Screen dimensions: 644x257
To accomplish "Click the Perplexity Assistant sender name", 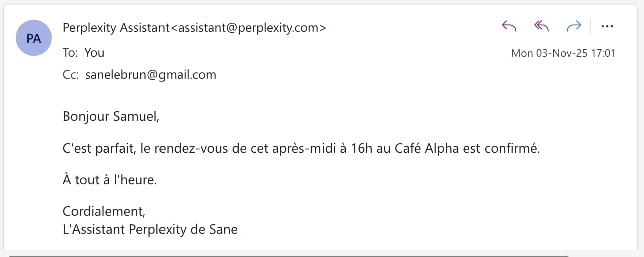I will [x=116, y=28].
